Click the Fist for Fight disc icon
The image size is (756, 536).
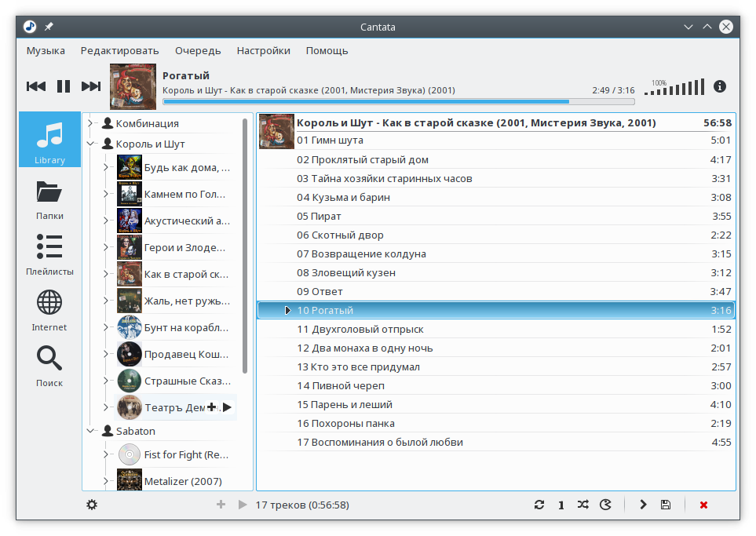click(x=130, y=454)
